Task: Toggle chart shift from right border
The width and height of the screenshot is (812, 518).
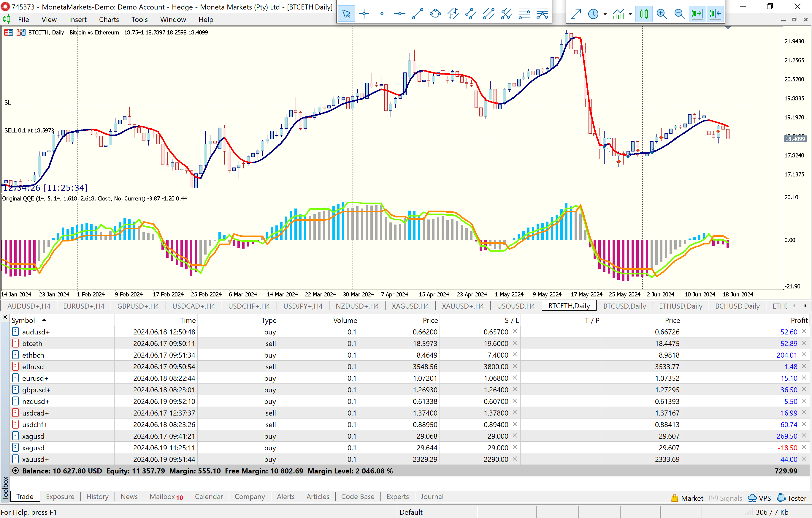Action: tap(715, 14)
